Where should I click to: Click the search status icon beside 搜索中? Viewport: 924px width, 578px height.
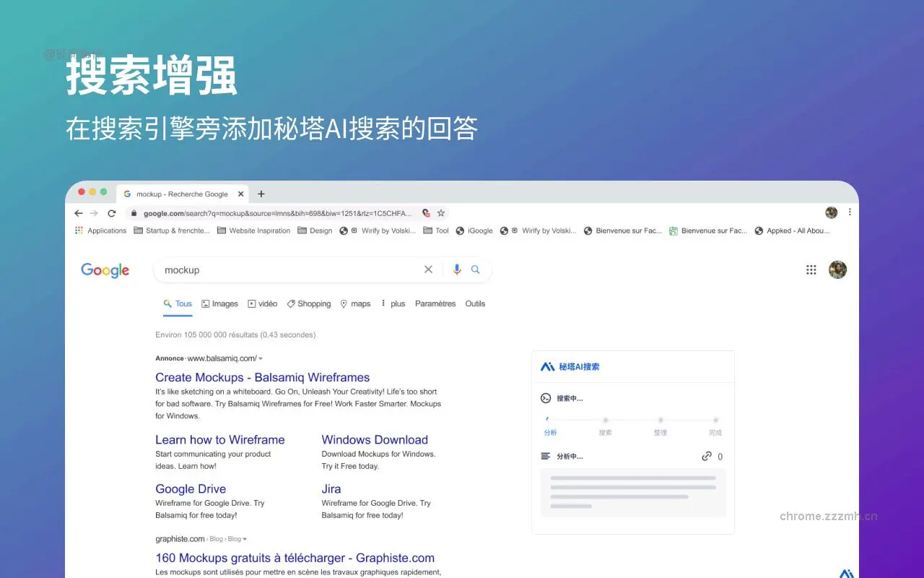point(547,398)
